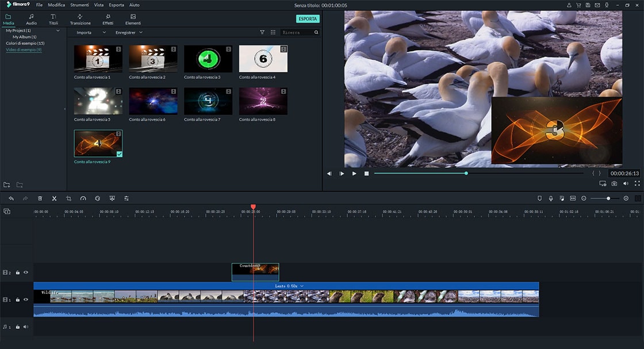Save the project with the floppy disk icon
This screenshot has height=349, width=644.
(588, 5)
